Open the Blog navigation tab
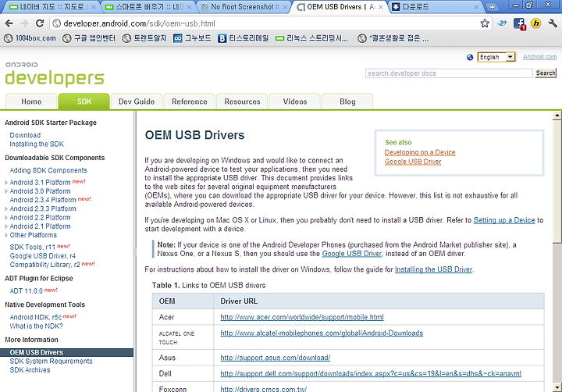 pyautogui.click(x=347, y=102)
